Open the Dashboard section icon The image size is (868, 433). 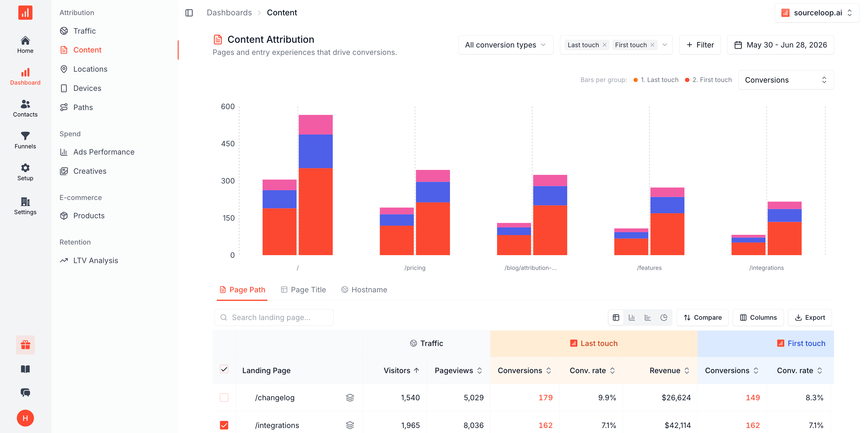[25, 77]
